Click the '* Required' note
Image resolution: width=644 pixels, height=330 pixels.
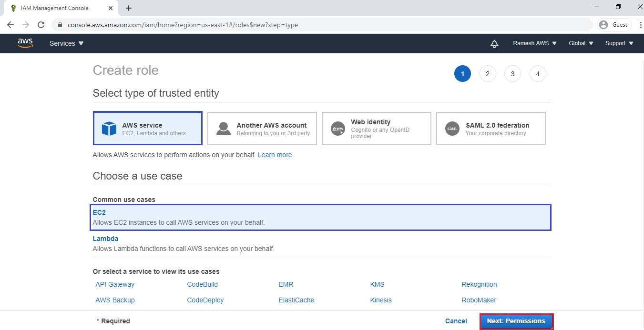[113, 321]
